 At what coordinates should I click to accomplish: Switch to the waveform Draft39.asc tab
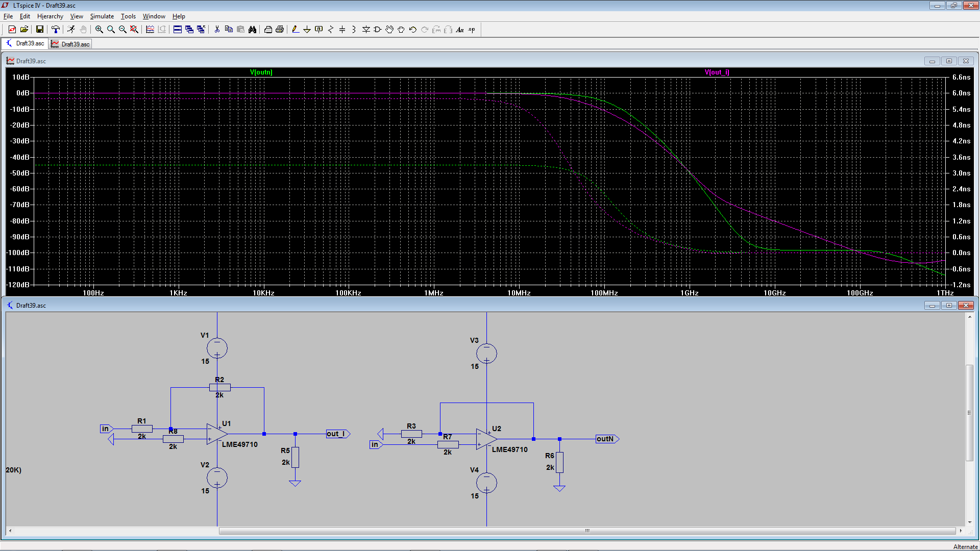70,44
